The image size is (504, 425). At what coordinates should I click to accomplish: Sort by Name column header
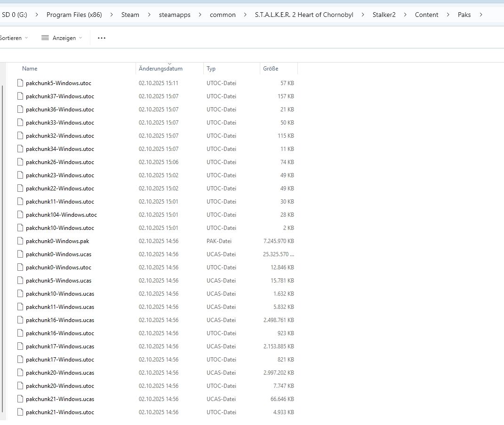pos(30,68)
